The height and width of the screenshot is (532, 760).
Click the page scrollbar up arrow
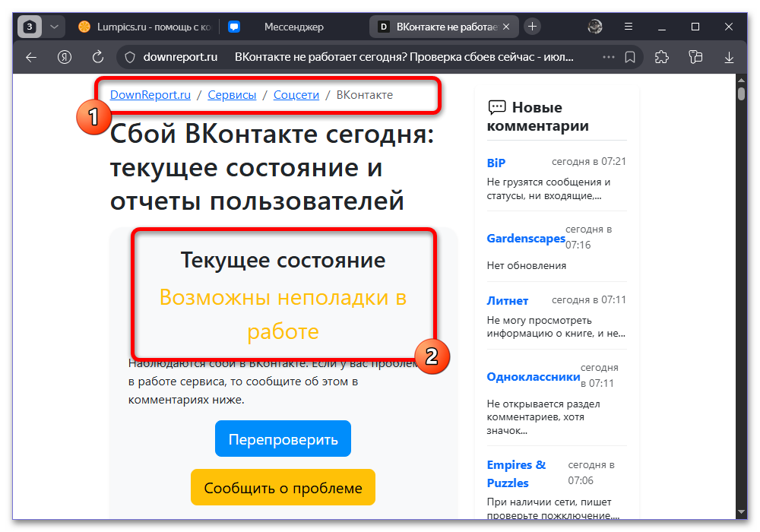pos(741,80)
